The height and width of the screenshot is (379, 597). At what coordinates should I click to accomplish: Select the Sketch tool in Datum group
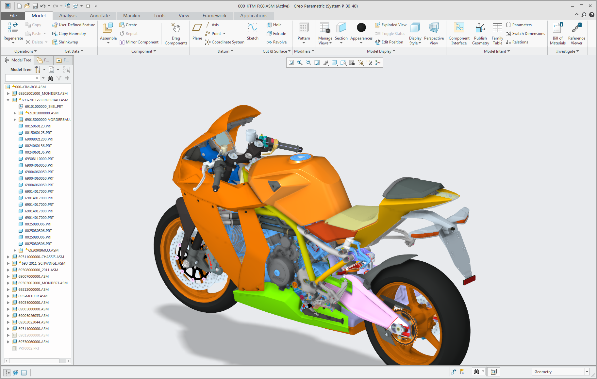point(252,27)
